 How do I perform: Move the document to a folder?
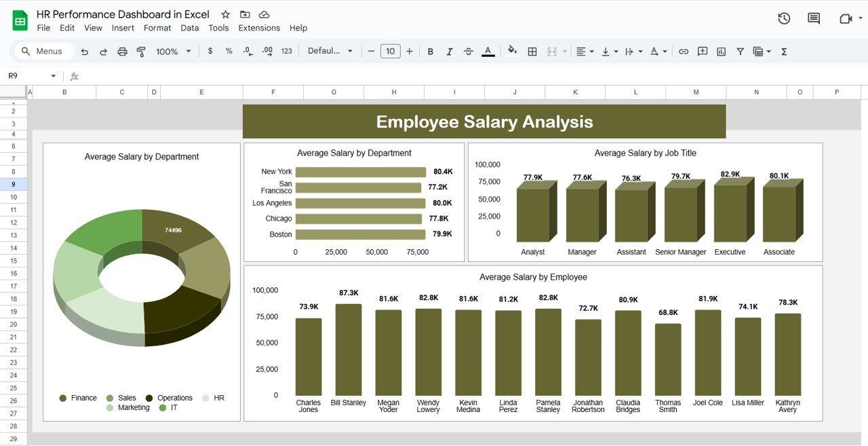pyautogui.click(x=245, y=14)
